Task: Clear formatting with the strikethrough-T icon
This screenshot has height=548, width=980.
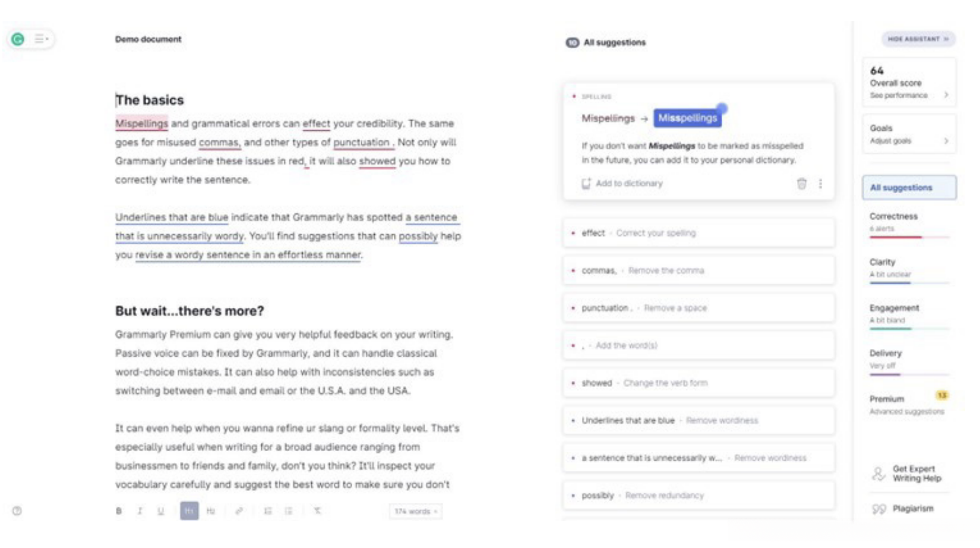Action: point(317,511)
